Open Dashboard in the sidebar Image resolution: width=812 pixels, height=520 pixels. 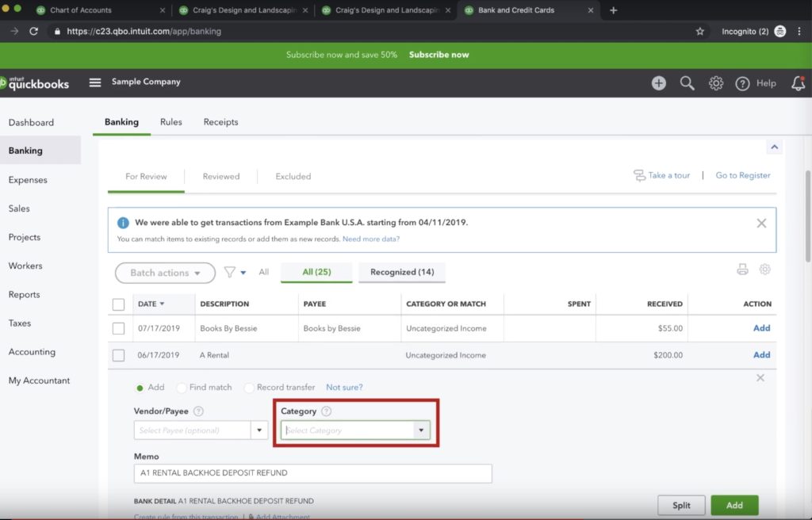click(31, 123)
